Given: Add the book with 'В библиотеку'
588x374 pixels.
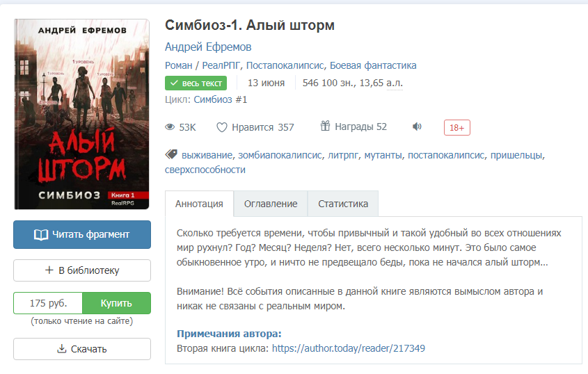Looking at the screenshot, I should tap(82, 270).
